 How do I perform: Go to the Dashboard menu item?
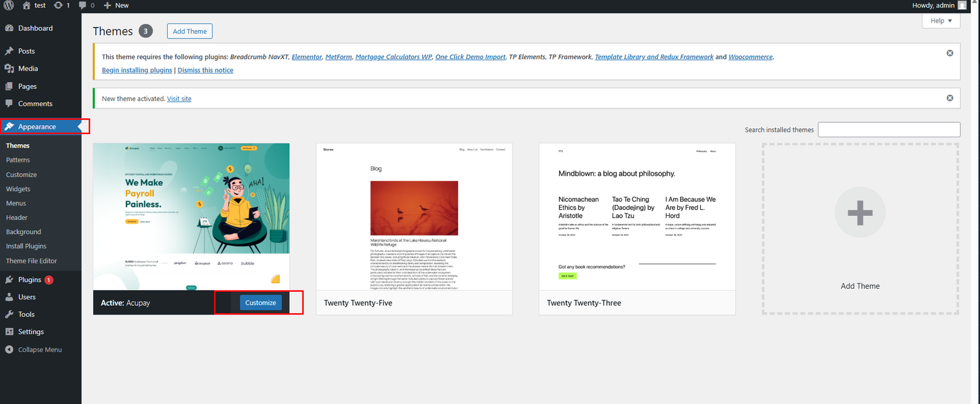35,28
